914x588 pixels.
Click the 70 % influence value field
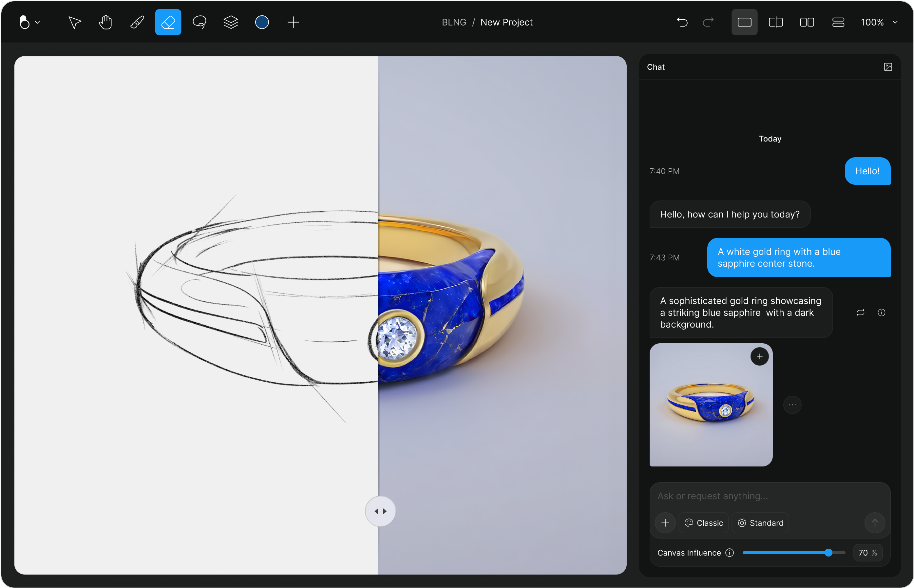tap(867, 553)
